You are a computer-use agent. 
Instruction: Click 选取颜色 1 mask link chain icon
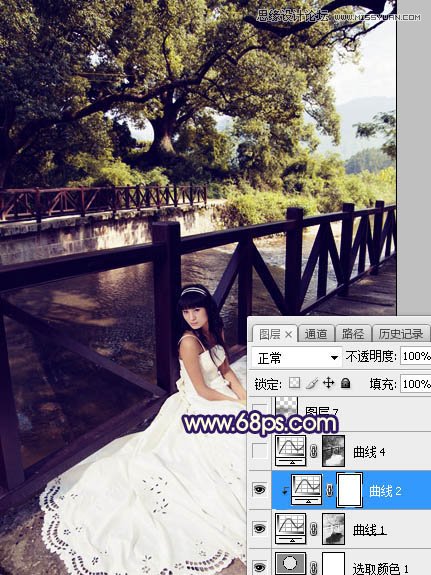(x=314, y=568)
